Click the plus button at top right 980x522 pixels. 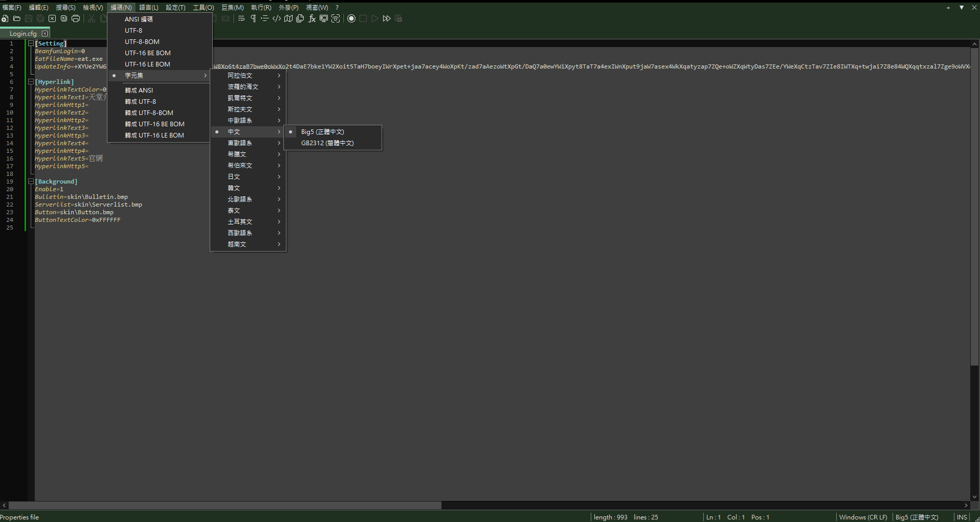coord(948,8)
